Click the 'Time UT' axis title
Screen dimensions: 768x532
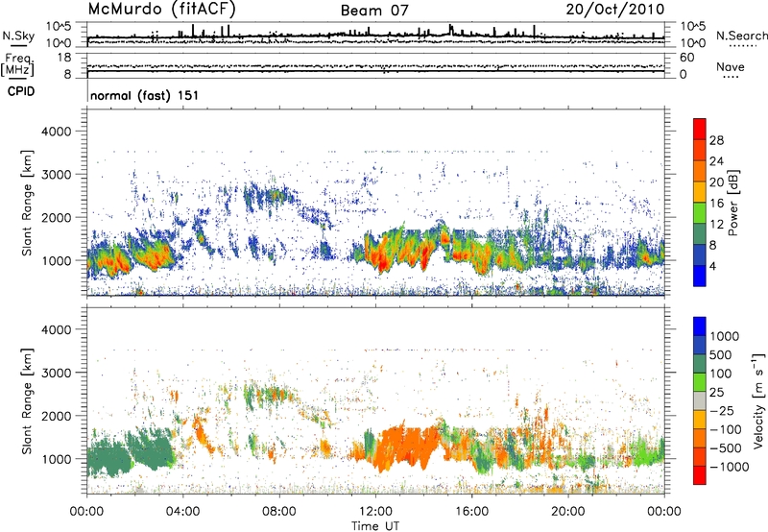point(375,526)
